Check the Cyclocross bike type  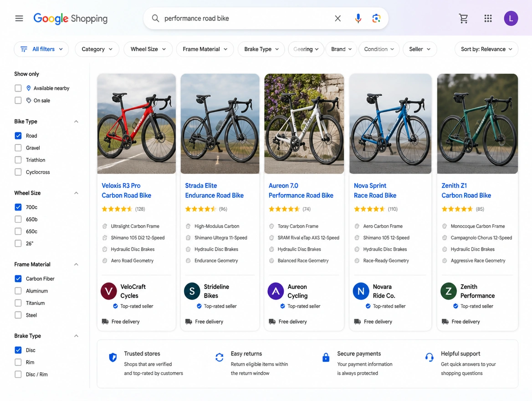18,172
